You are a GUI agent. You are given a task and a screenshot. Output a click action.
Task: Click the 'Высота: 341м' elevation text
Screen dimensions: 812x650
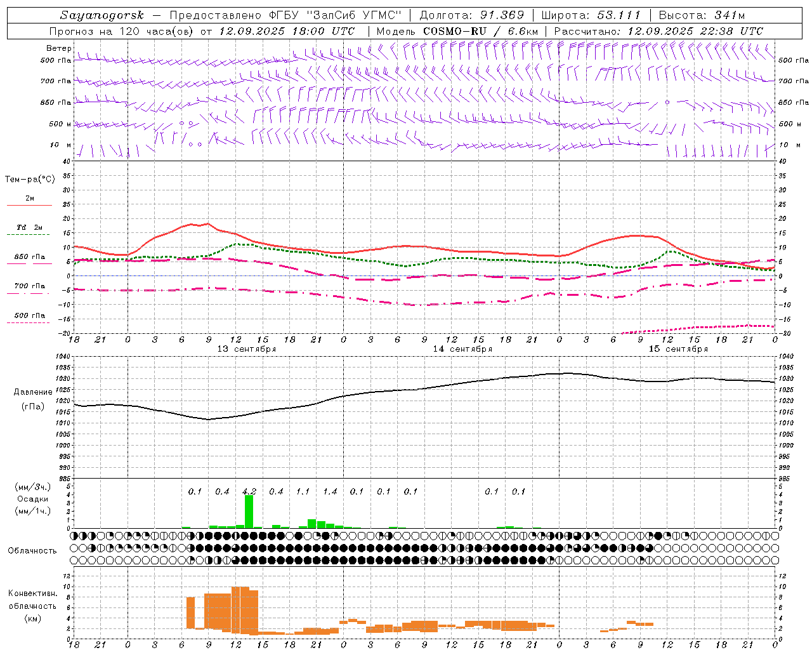coord(702,15)
